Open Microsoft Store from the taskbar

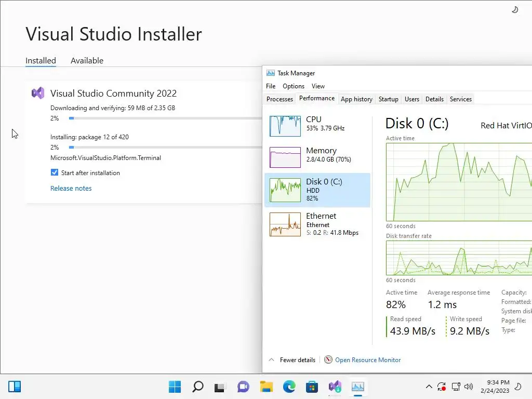coord(312,387)
